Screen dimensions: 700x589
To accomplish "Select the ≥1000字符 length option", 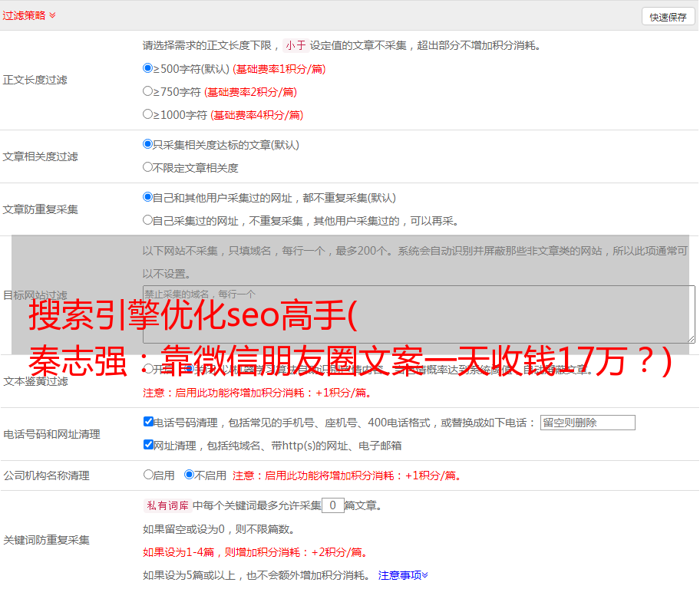I will pyautogui.click(x=147, y=114).
